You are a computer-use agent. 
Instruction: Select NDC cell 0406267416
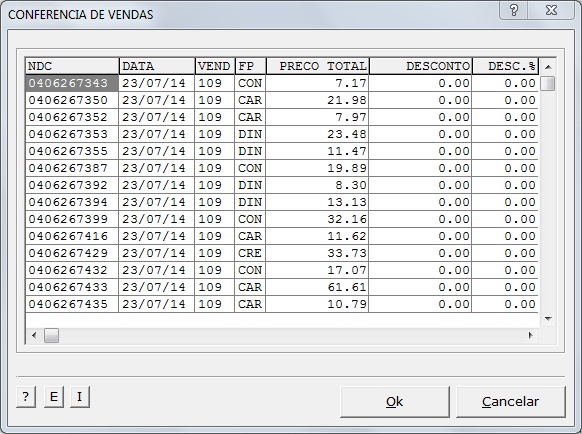click(72, 236)
